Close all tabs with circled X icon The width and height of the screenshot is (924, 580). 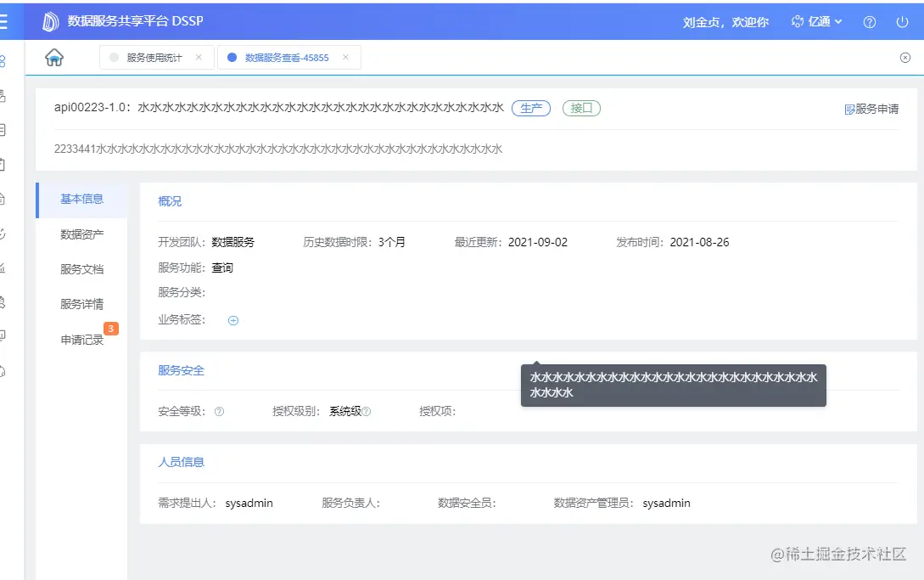[x=905, y=57]
